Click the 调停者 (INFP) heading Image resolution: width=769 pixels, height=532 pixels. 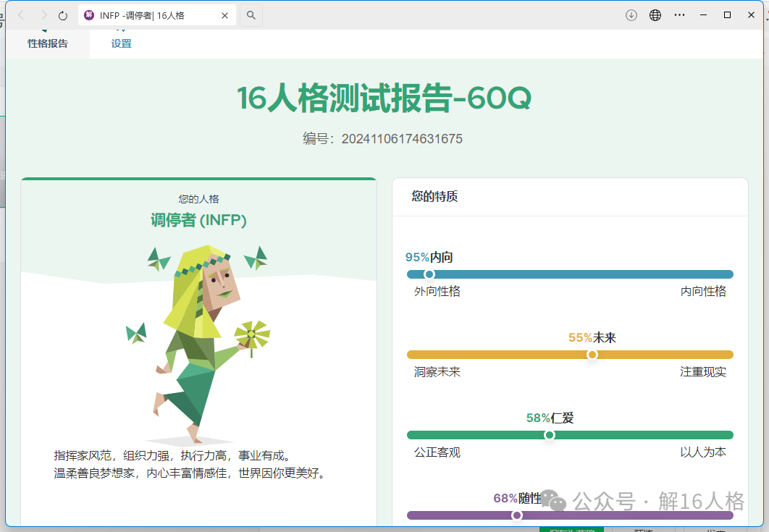pyautogui.click(x=198, y=220)
